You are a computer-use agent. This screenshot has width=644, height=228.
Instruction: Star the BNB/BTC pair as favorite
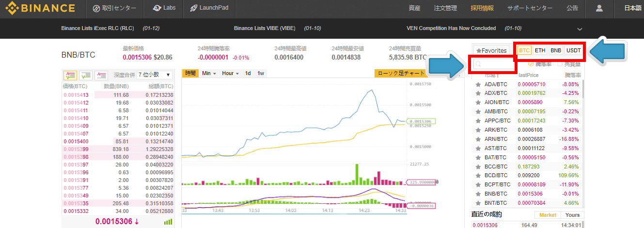[478, 194]
